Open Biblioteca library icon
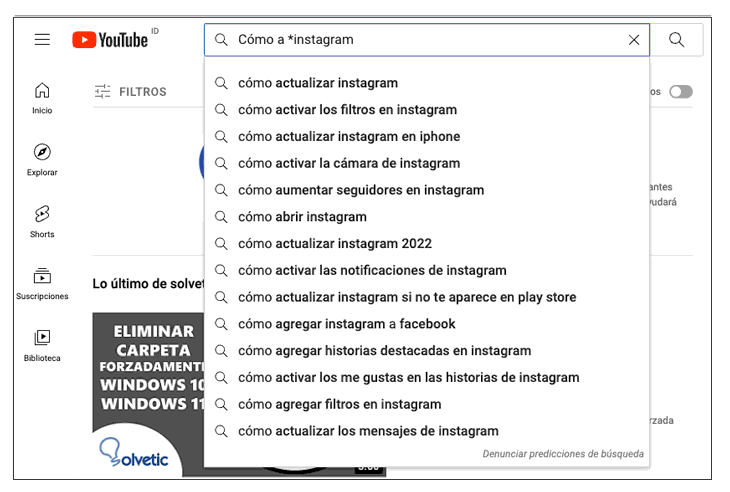This screenshot has height=492, width=730. point(42,344)
